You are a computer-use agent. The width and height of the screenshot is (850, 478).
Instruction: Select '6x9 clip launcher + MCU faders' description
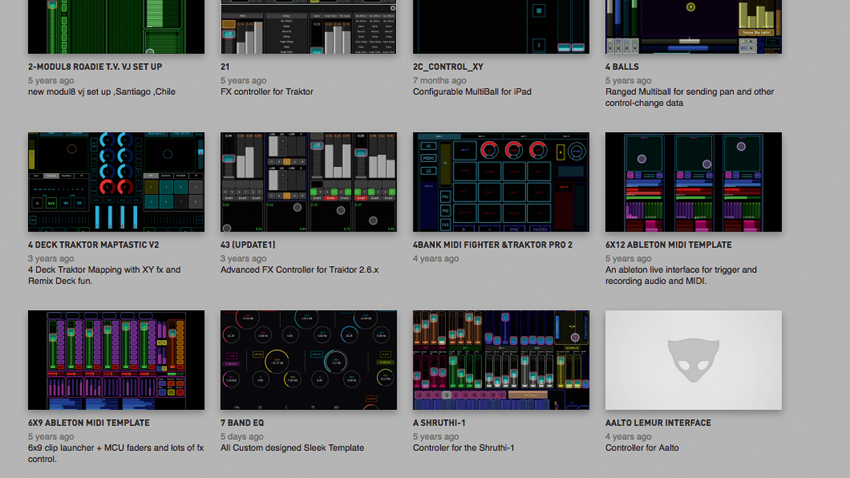116,453
